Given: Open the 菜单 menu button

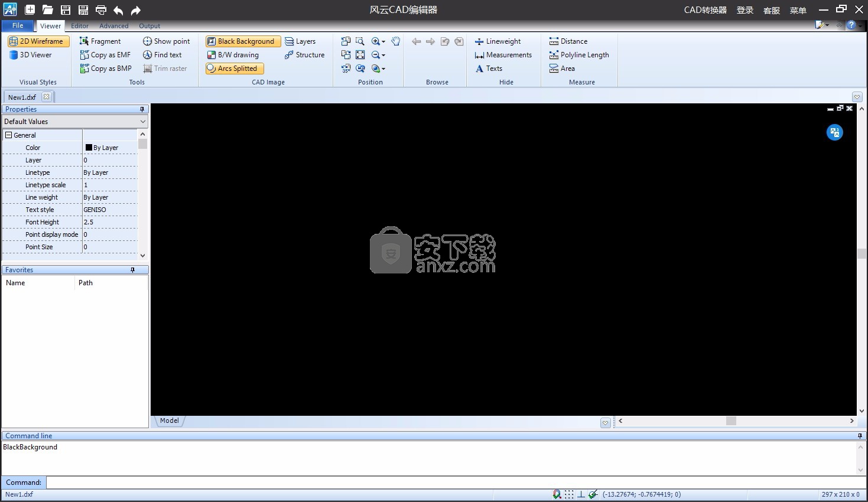Looking at the screenshot, I should 798,10.
